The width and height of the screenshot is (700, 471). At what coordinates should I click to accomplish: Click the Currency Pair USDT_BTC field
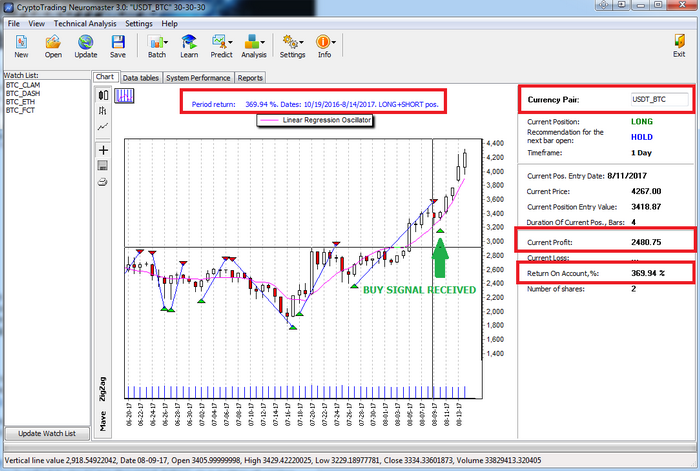coord(659,99)
